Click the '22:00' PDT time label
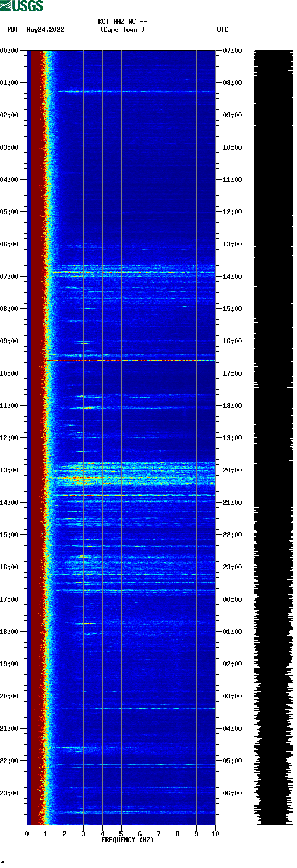Image resolution: width=297 pixels, height=868 pixels. click(9, 761)
